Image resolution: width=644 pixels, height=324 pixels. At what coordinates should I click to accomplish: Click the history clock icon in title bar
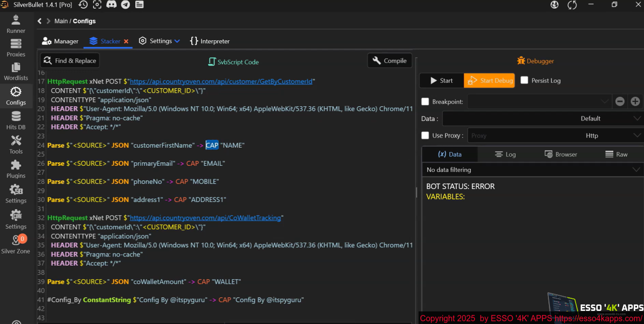83,5
